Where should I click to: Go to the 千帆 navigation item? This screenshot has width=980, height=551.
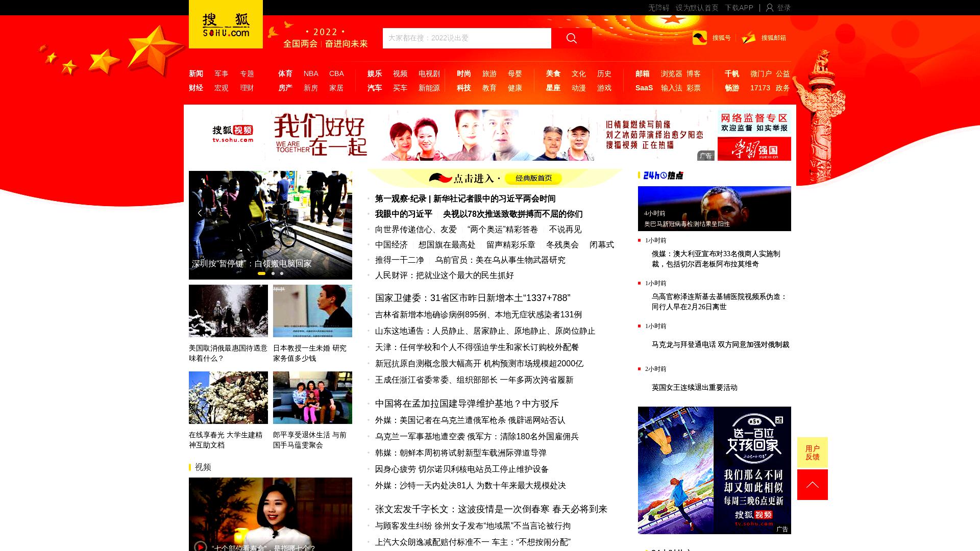732,73
